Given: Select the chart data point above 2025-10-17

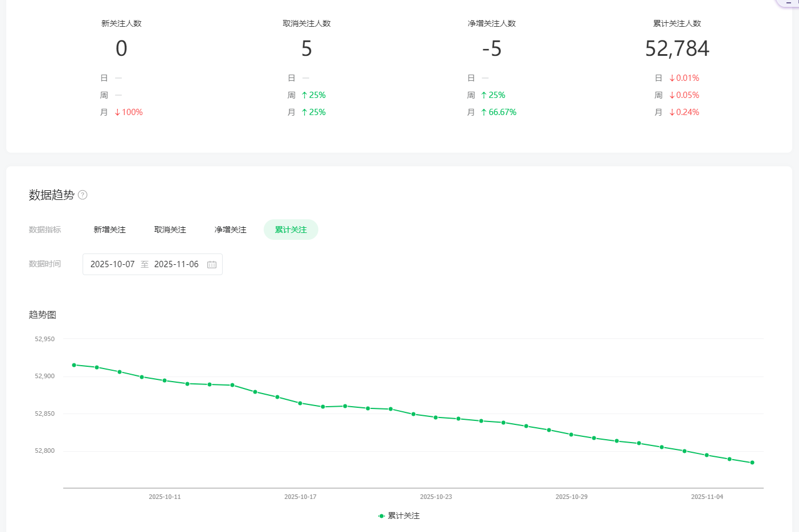Looking at the screenshot, I should pos(300,403).
